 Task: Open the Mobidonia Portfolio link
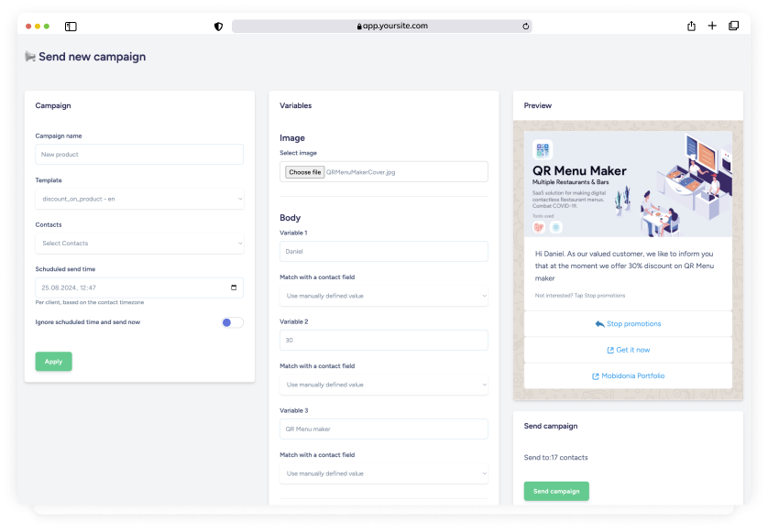click(x=628, y=376)
